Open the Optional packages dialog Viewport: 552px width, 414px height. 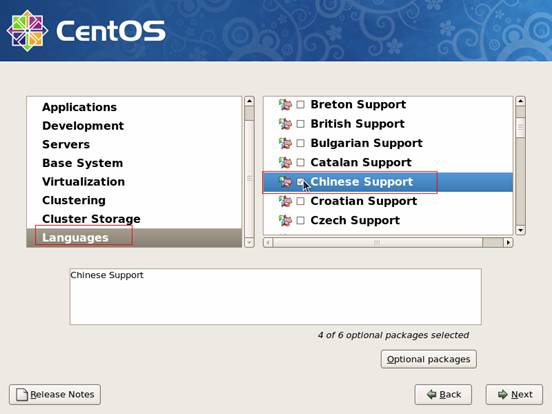point(428,359)
